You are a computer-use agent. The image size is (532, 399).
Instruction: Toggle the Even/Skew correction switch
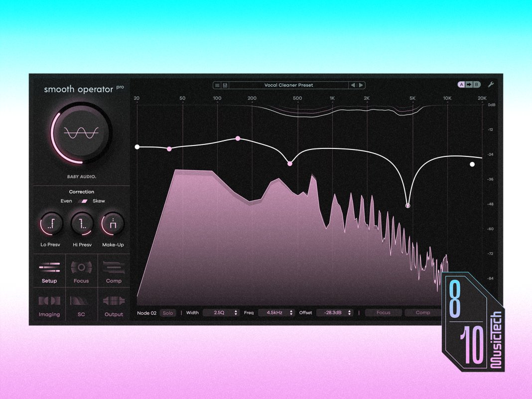pos(83,201)
